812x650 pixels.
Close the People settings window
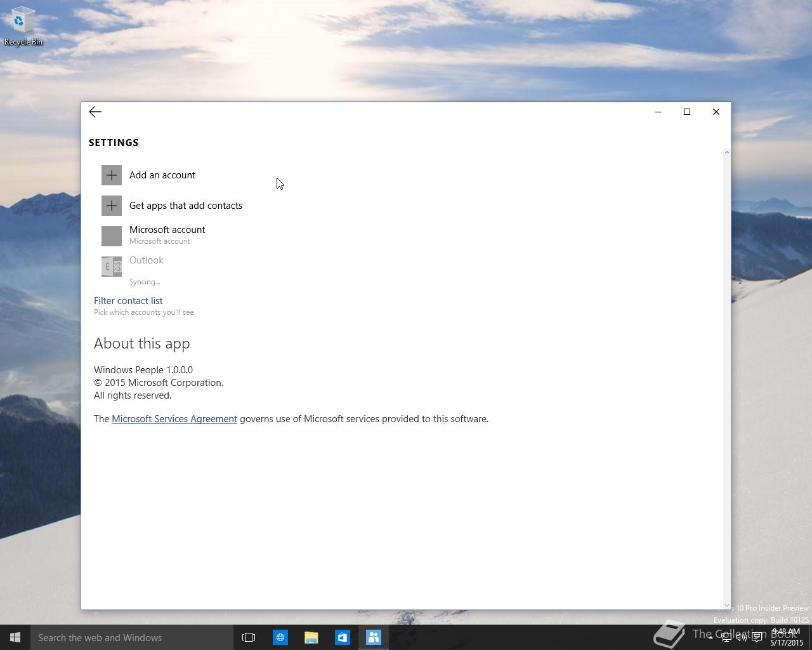coord(716,112)
